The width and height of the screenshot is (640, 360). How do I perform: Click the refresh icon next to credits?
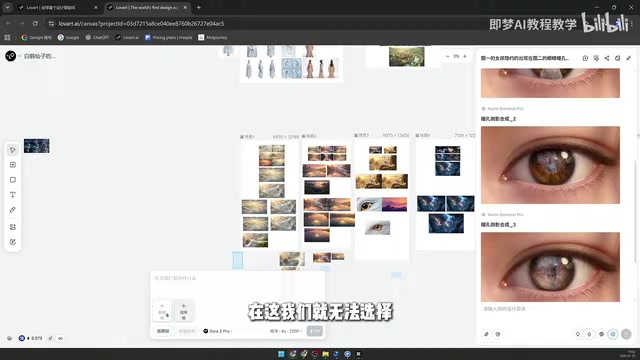coord(50,338)
